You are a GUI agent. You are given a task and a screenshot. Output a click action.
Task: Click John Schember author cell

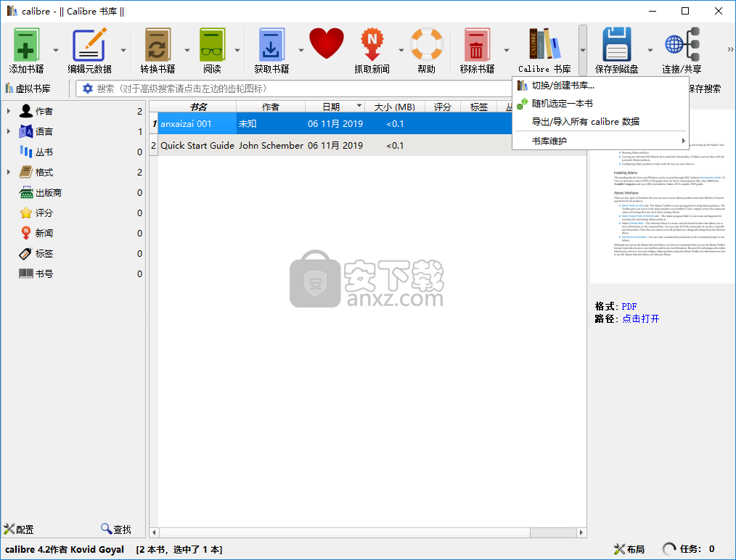point(271,145)
